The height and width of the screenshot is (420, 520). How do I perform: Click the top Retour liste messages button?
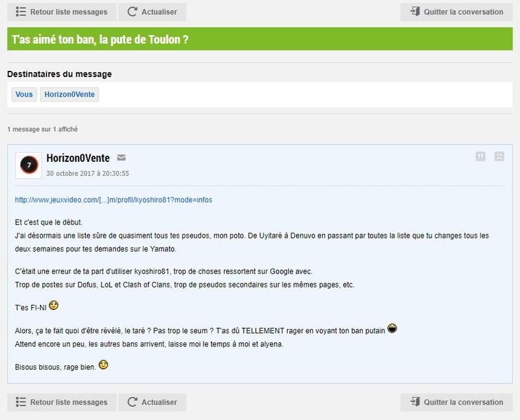pyautogui.click(x=61, y=12)
